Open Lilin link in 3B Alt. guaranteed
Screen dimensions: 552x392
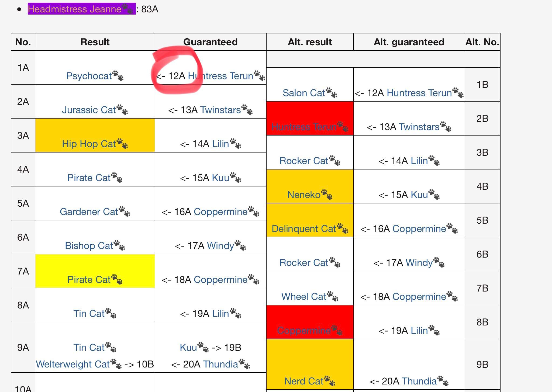[419, 161]
